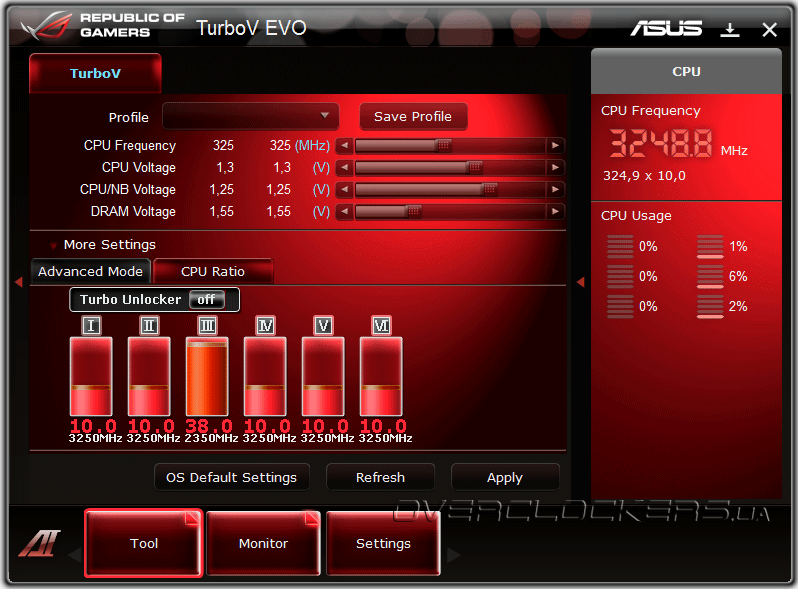This screenshot has height=589, width=798.
Task: Click the ROG Republic of Gamers logo
Action: point(103,25)
